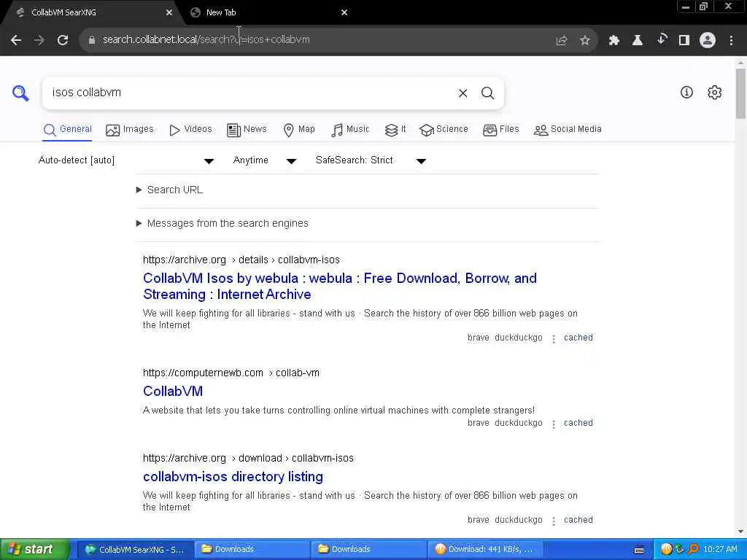Open preferences gear icon
This screenshot has height=560, width=747.
tap(715, 93)
